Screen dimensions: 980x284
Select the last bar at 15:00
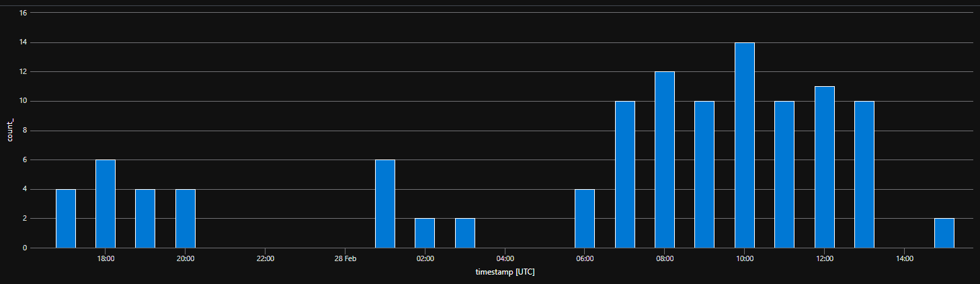point(944,233)
